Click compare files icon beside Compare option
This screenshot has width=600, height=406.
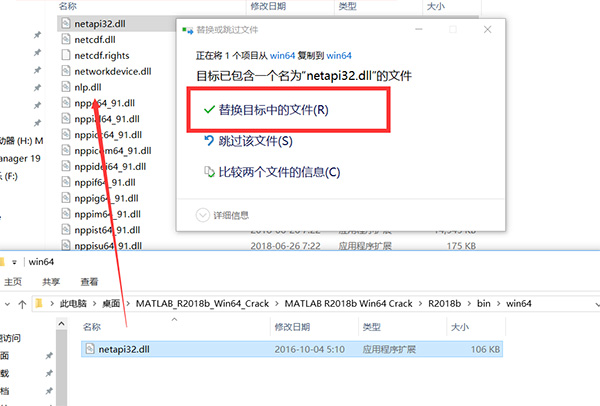(209, 172)
